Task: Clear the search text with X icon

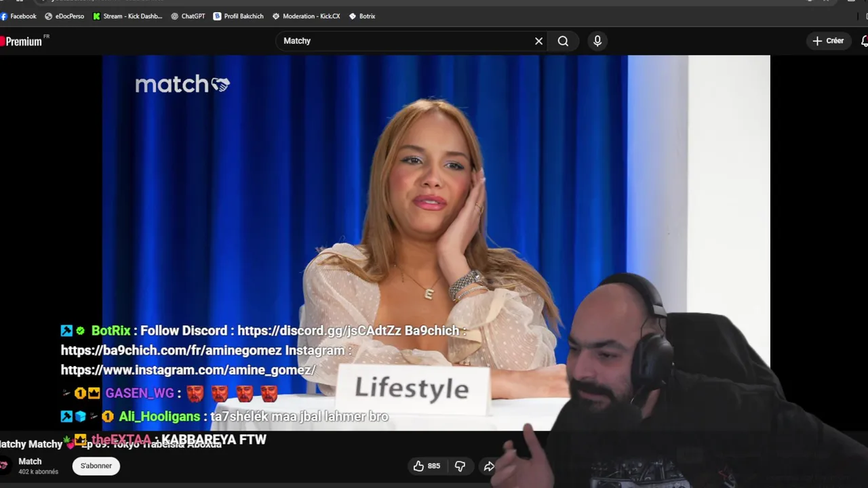Action: (x=539, y=41)
